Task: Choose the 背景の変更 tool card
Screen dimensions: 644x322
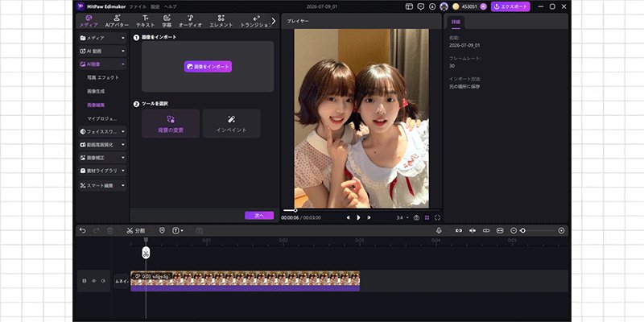Action: [x=171, y=123]
